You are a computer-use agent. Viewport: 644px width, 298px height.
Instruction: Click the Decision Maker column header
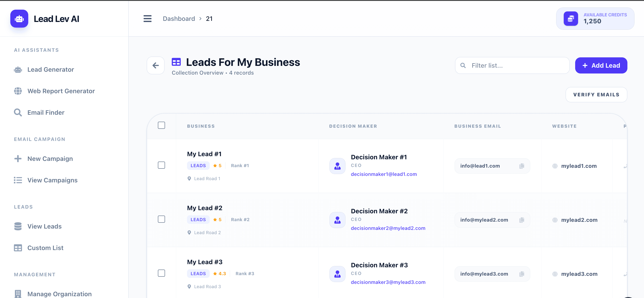(353, 126)
